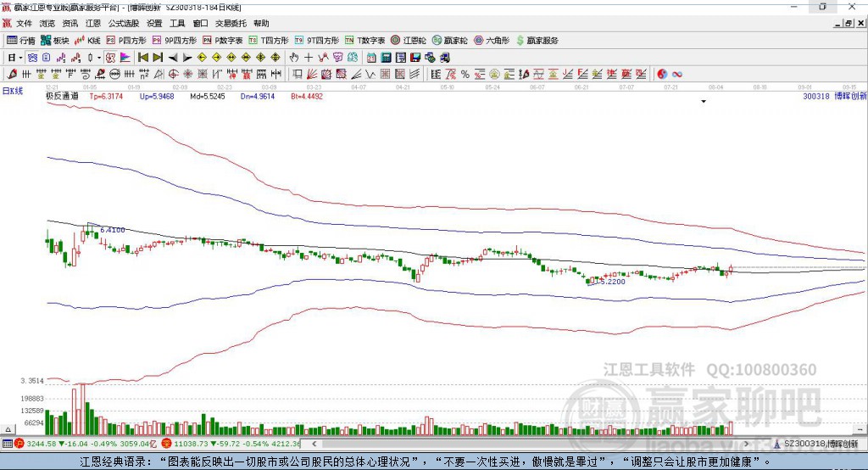Select the Gann fan lines tool
Viewport: 868px width, 470px height.
(x=312, y=75)
